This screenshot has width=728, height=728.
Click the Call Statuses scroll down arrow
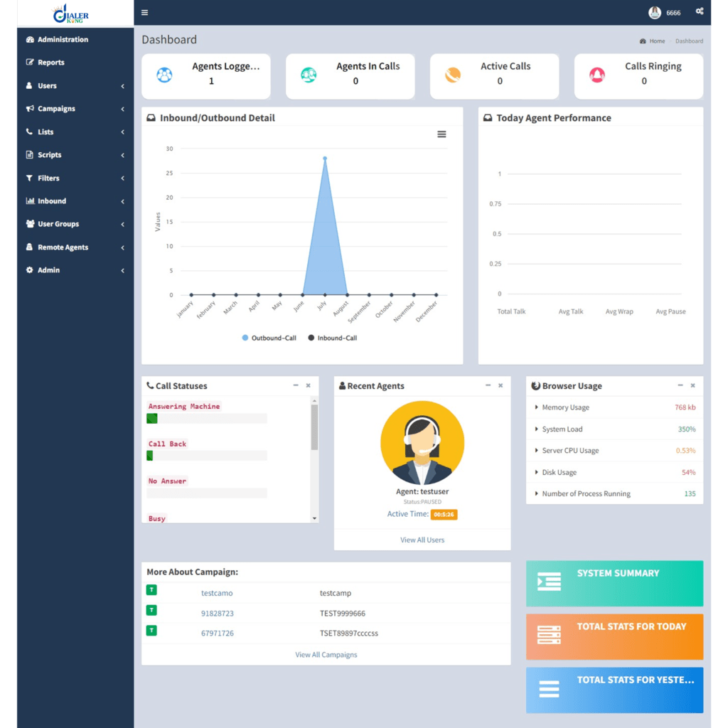point(314,518)
